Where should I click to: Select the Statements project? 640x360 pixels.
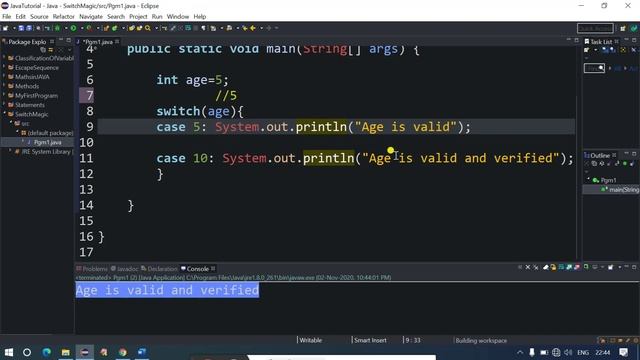(30, 105)
